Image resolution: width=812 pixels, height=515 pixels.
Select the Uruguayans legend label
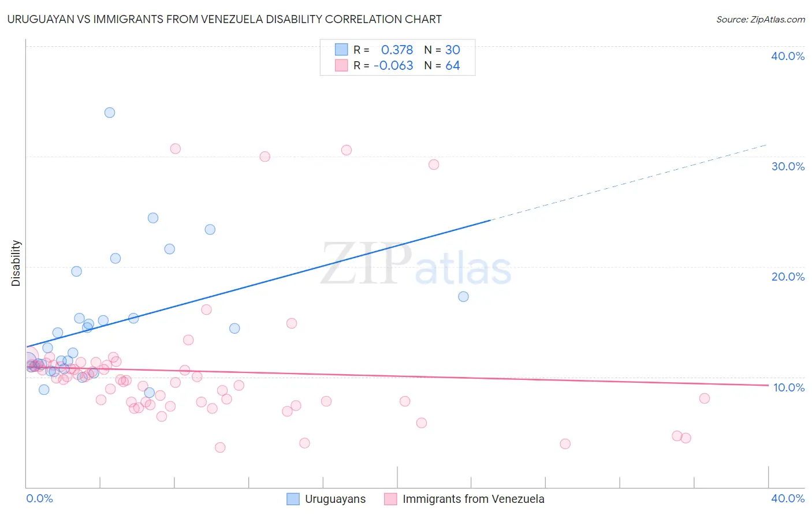[x=336, y=499]
